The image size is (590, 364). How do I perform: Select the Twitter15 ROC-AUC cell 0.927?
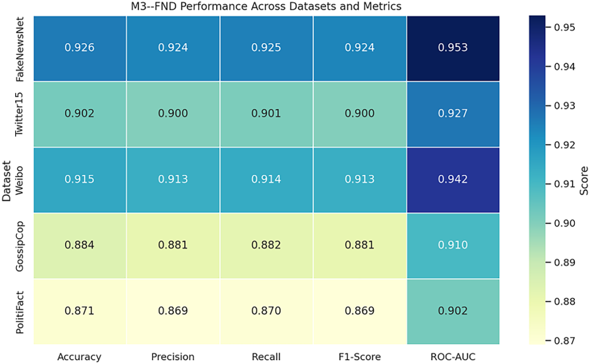(452, 114)
